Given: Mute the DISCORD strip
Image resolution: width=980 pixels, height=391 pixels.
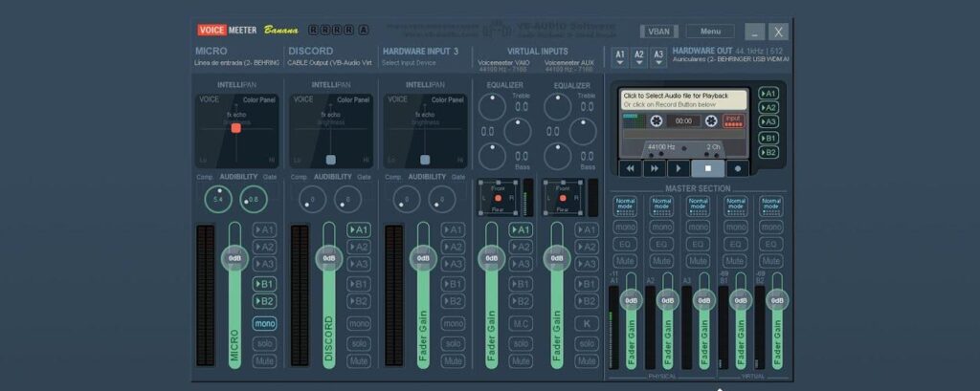Looking at the screenshot, I should click(359, 361).
